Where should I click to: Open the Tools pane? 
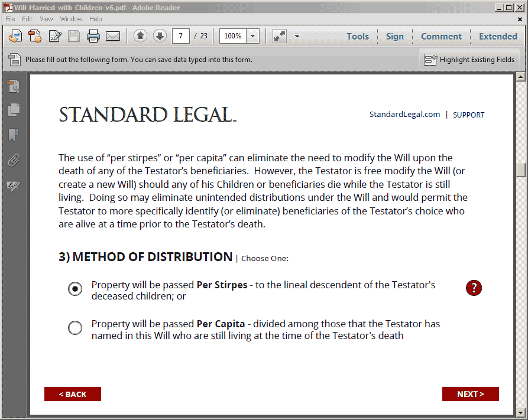tap(358, 37)
